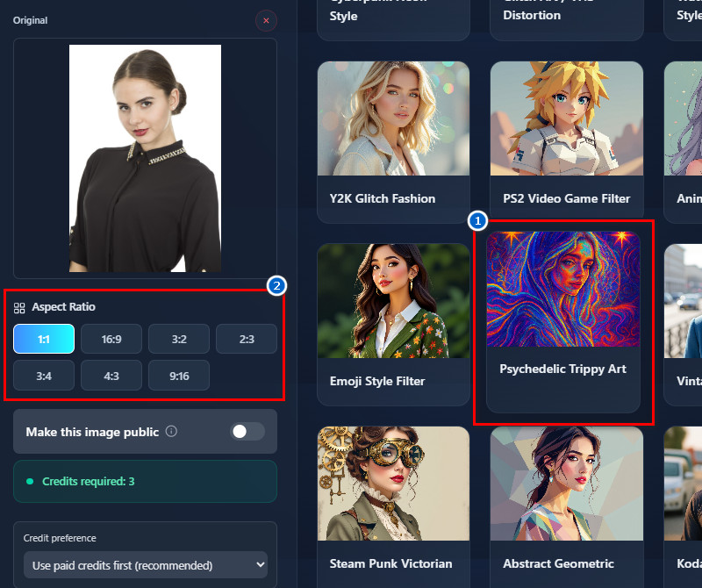Select PS2 Video Game Filter thumbnail
Viewport: 702px width, 588px height.
click(x=567, y=118)
